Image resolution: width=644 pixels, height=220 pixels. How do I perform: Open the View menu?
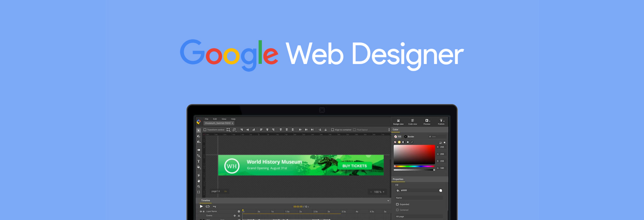tap(224, 119)
